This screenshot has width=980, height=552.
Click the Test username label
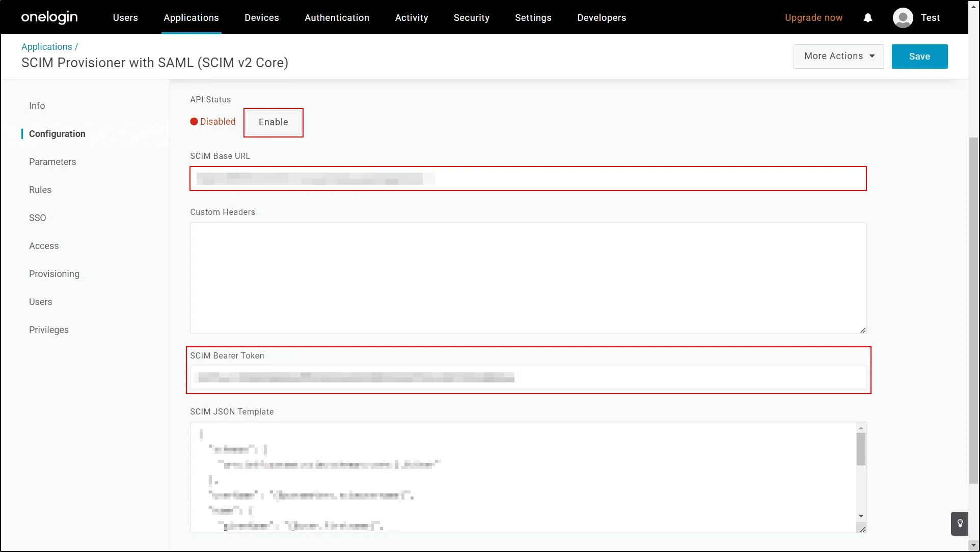[930, 18]
